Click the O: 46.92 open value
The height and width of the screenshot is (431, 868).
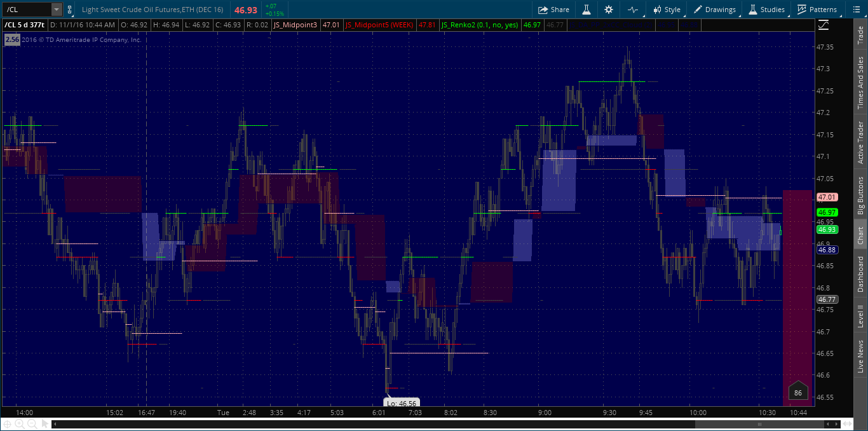[x=133, y=25]
